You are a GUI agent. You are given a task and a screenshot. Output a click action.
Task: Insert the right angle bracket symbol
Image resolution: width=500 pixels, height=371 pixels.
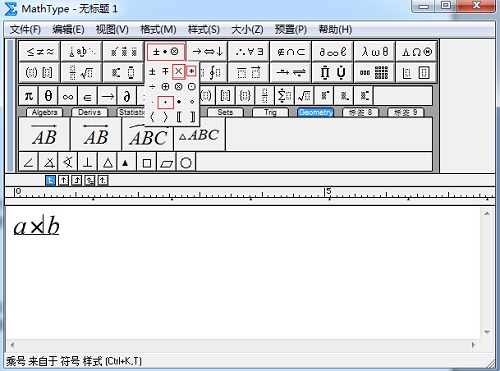pos(165,117)
